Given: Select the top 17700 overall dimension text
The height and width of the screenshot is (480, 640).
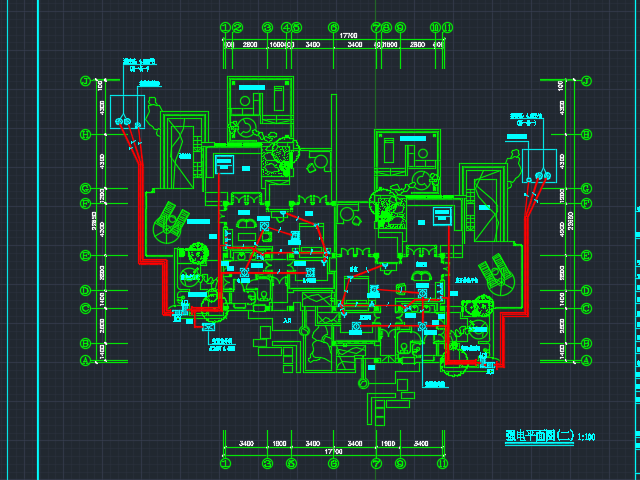Looking at the screenshot, I should pos(331,39).
